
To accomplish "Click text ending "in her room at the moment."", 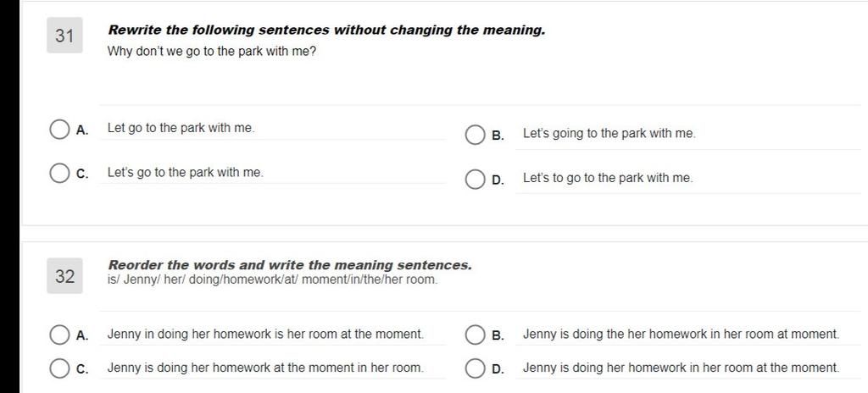I will pyautogui.click(x=681, y=368).
